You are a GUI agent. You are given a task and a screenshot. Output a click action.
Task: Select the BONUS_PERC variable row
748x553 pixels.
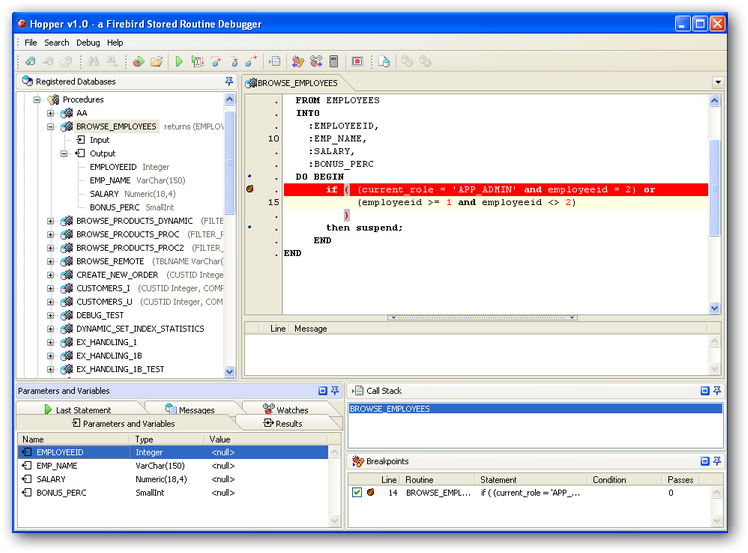173,492
